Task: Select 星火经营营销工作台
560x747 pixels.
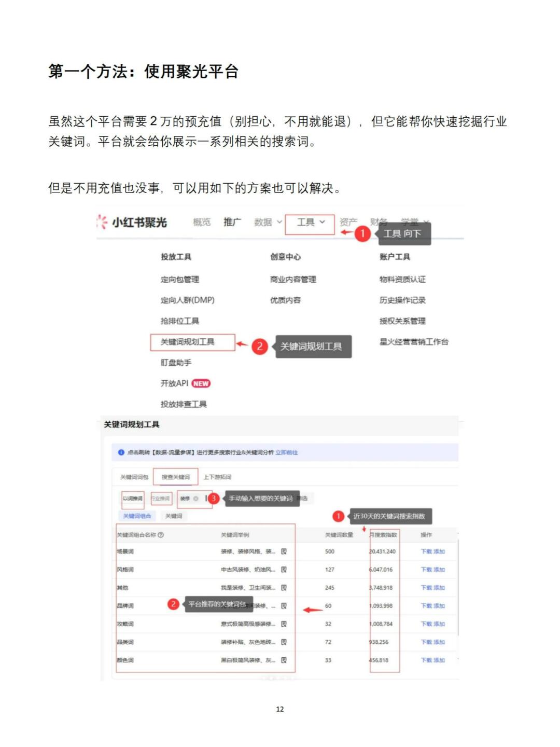Action: pyautogui.click(x=414, y=341)
